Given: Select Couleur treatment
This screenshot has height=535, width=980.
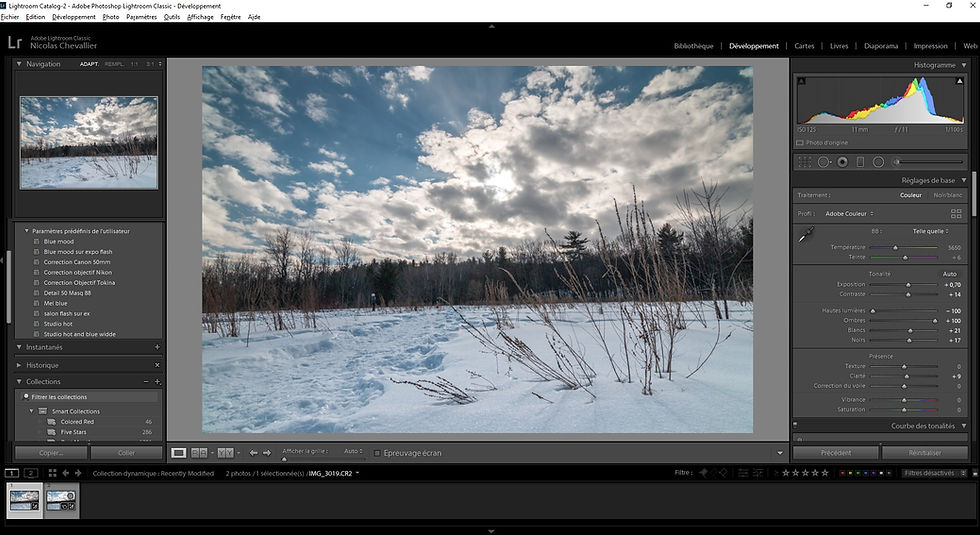Looking at the screenshot, I should coord(911,195).
